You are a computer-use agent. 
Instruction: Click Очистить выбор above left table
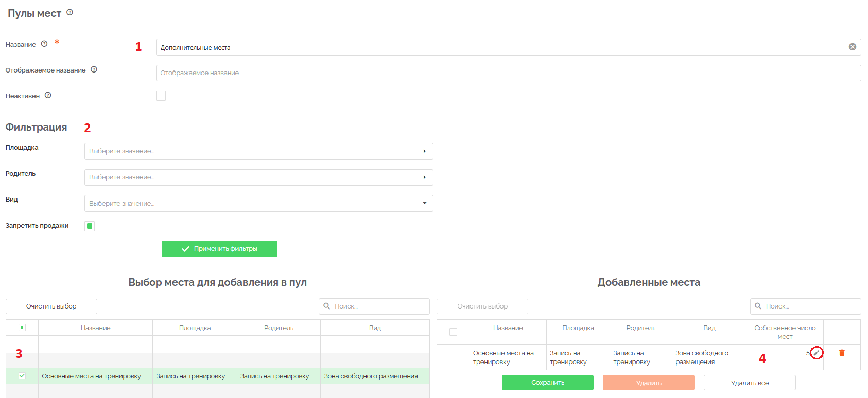[51, 306]
